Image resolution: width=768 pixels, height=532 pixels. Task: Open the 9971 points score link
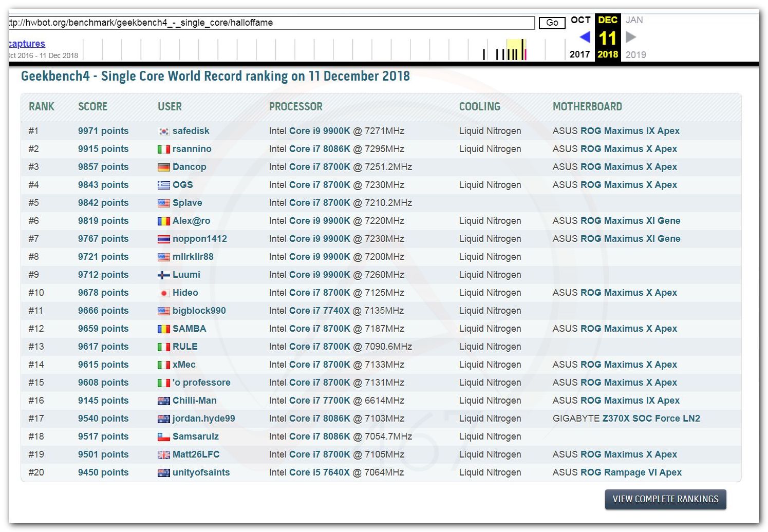click(103, 131)
